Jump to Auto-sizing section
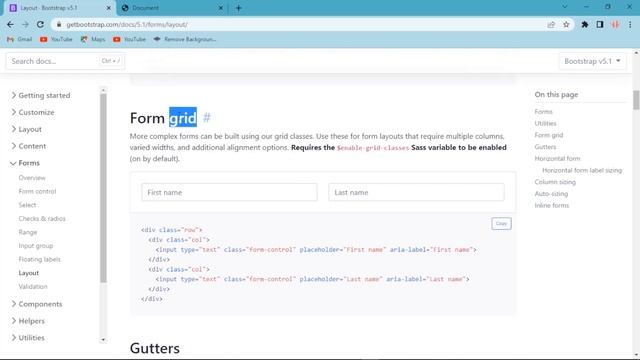Screen dimensions: 640x360 click(x=551, y=194)
